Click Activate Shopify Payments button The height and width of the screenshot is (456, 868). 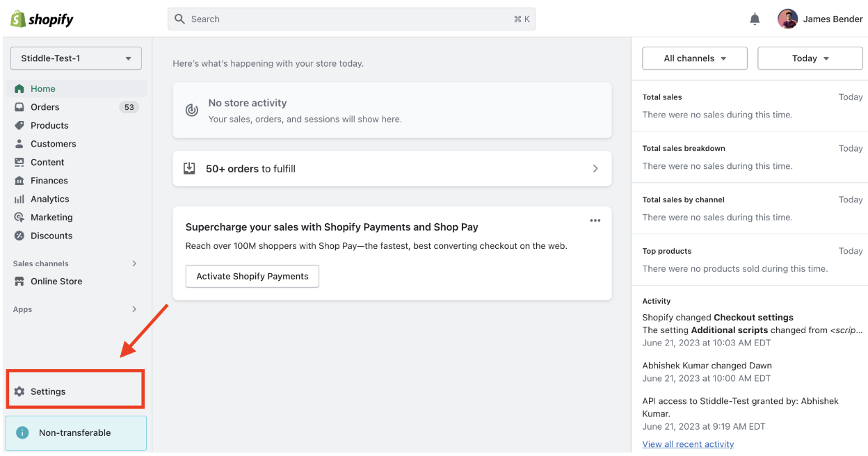pos(252,276)
